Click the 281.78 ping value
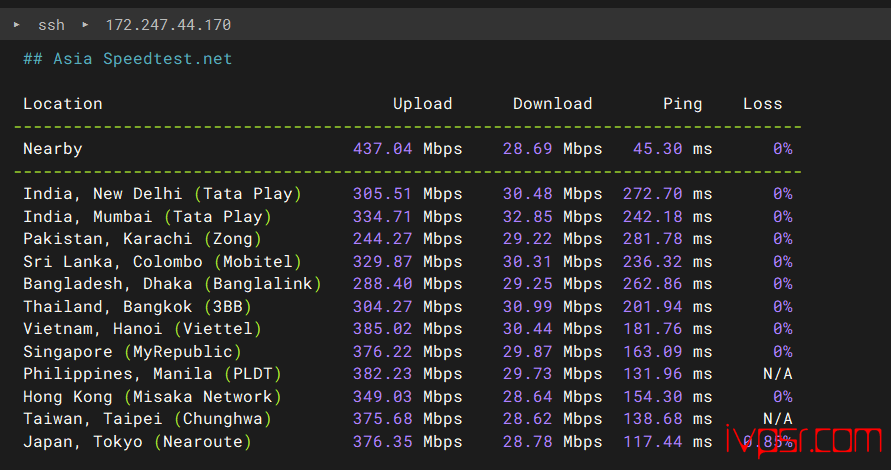This screenshot has height=470, width=891. (x=652, y=239)
